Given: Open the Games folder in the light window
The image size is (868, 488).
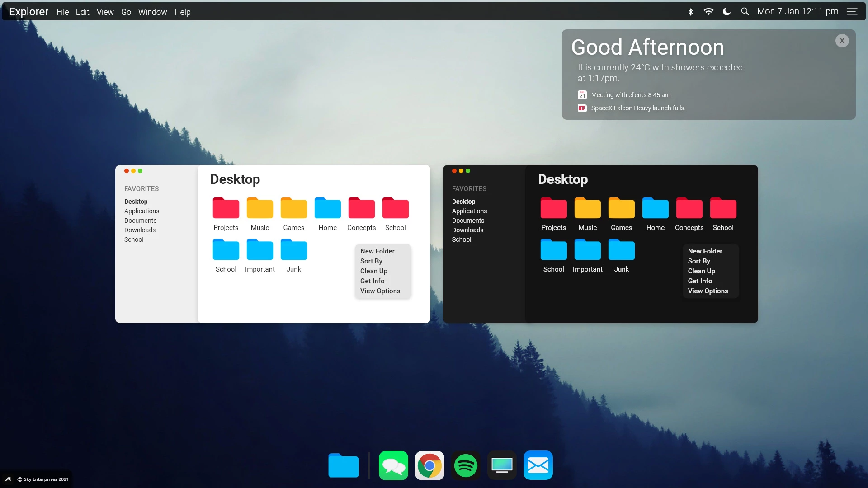Looking at the screenshot, I should (x=293, y=208).
